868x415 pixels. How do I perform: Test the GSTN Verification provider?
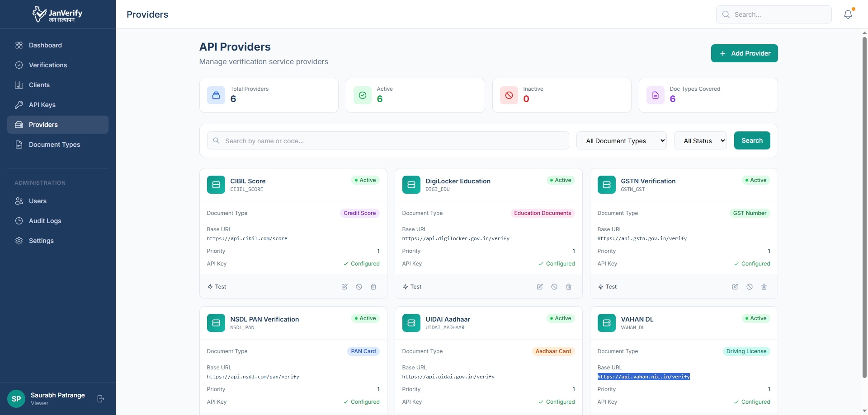point(607,287)
